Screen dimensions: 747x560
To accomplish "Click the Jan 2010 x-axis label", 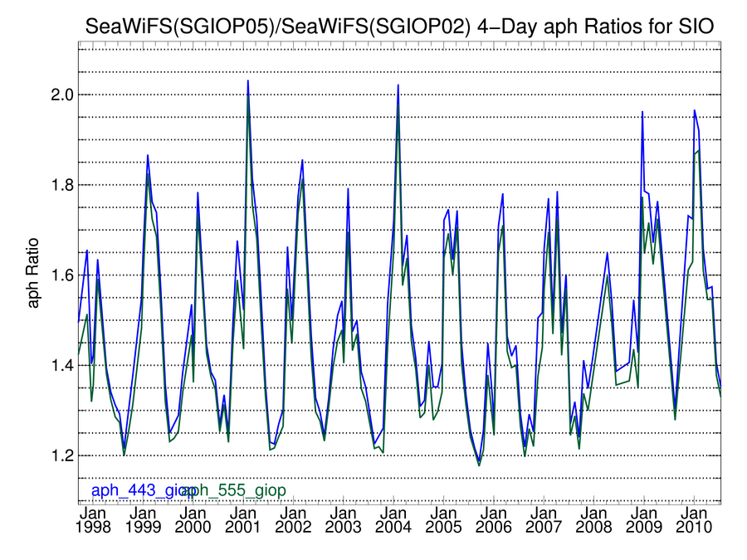I will tap(695, 520).
